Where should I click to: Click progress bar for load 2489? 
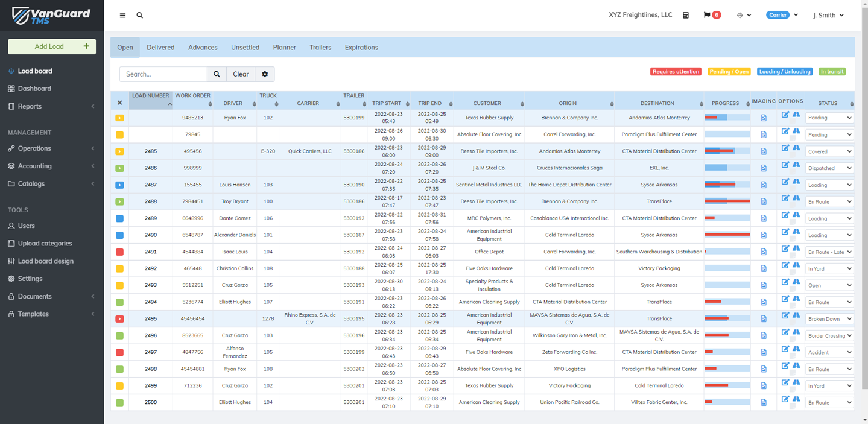coord(727,218)
